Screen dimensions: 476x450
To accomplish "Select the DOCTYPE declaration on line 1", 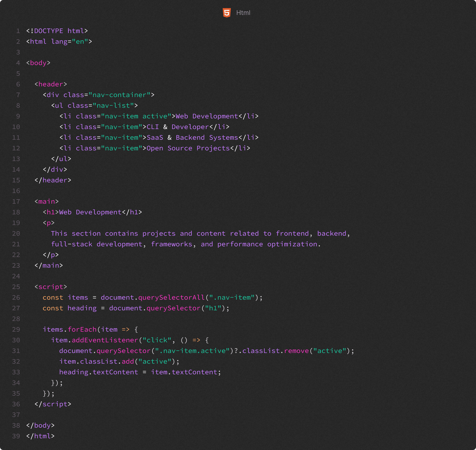I will (57, 31).
